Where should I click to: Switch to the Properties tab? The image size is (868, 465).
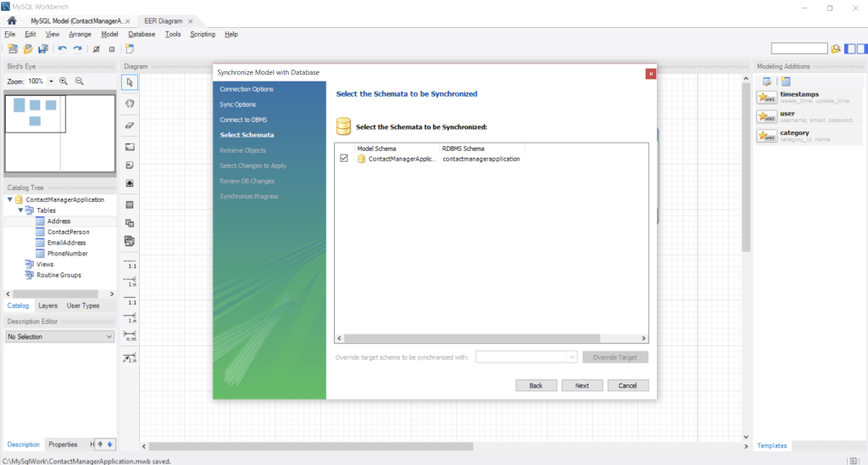63,445
